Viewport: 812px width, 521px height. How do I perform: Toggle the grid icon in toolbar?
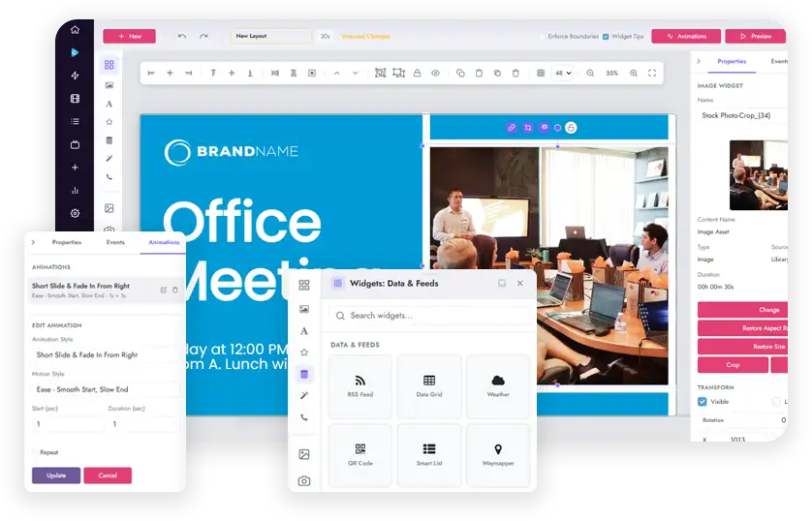[541, 74]
